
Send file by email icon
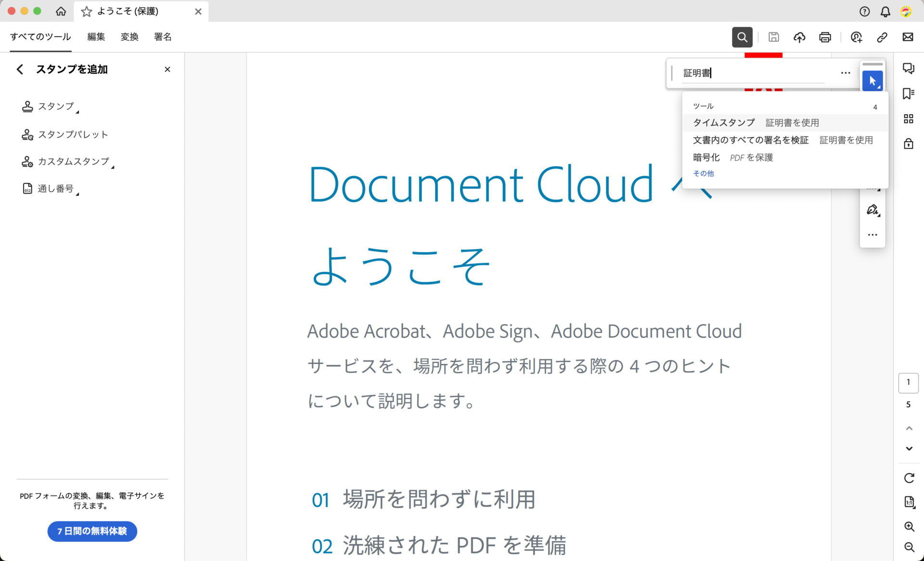pos(908,37)
